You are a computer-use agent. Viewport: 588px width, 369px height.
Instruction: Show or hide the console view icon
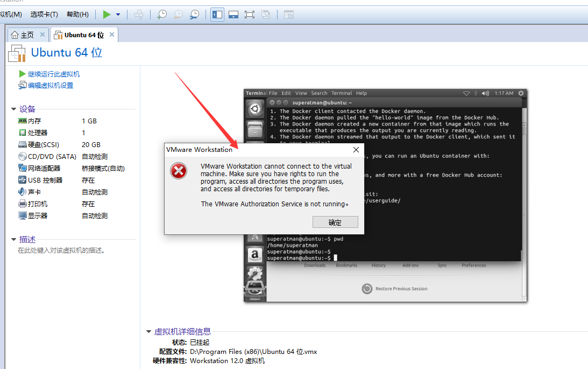click(x=233, y=15)
